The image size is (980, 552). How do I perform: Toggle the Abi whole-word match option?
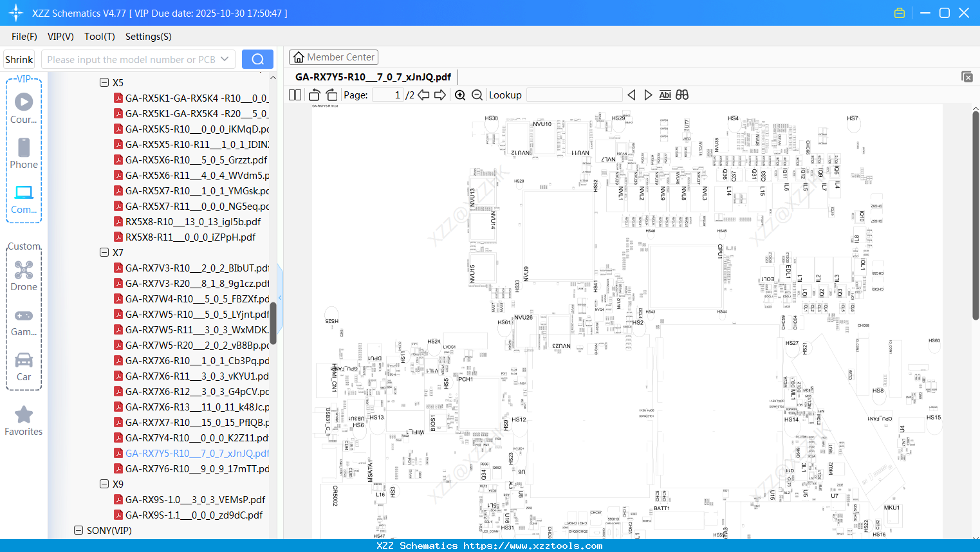665,95
